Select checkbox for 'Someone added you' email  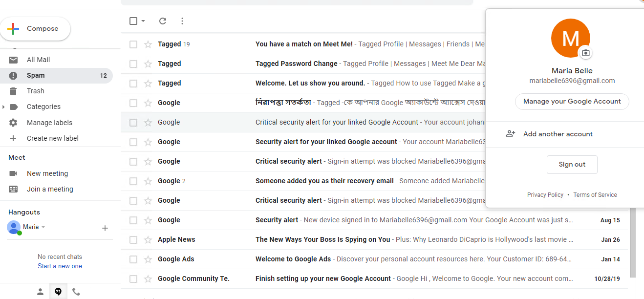click(133, 181)
